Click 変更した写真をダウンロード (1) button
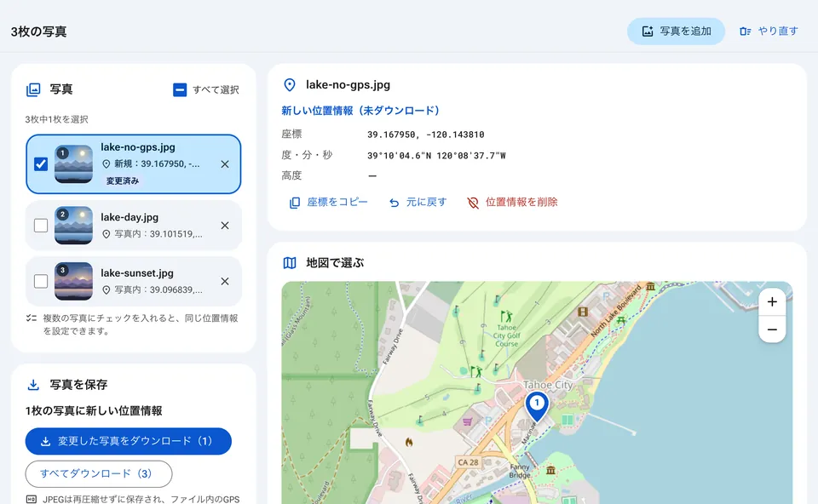This screenshot has width=818, height=504. [x=129, y=441]
